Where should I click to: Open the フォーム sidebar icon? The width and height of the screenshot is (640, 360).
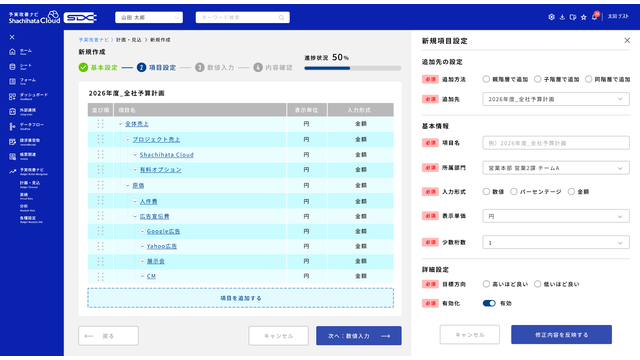[x=12, y=81]
